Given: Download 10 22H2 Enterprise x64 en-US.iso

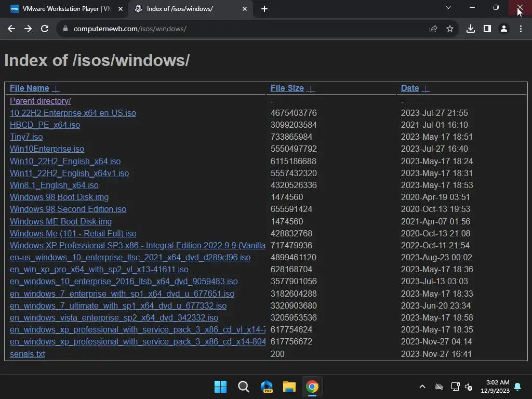Looking at the screenshot, I should [73, 113].
